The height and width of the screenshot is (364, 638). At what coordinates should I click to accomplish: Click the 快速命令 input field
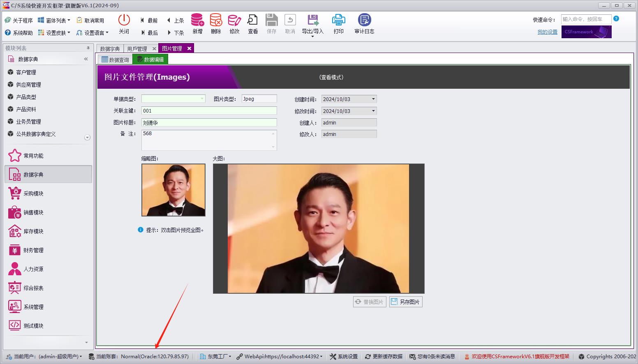pos(586,19)
